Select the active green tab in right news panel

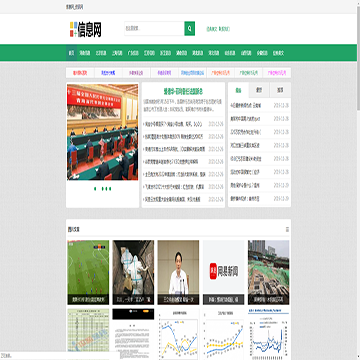point(238,90)
